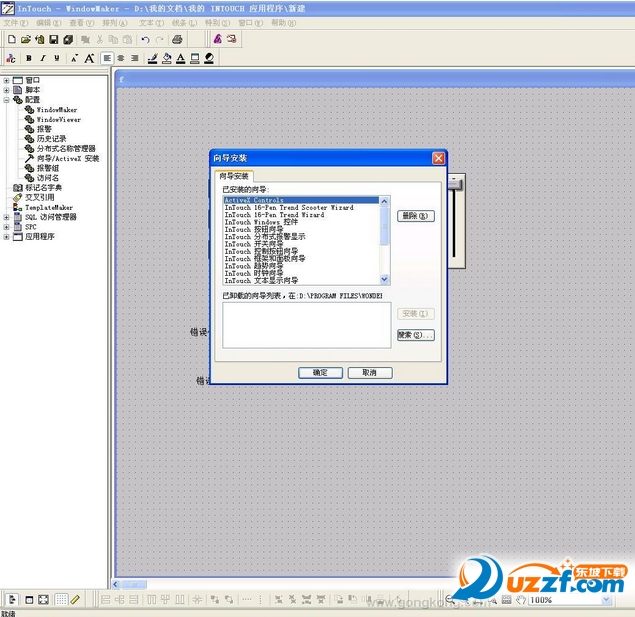
Task: Open TemplateMaker in the tree
Action: click(49, 207)
